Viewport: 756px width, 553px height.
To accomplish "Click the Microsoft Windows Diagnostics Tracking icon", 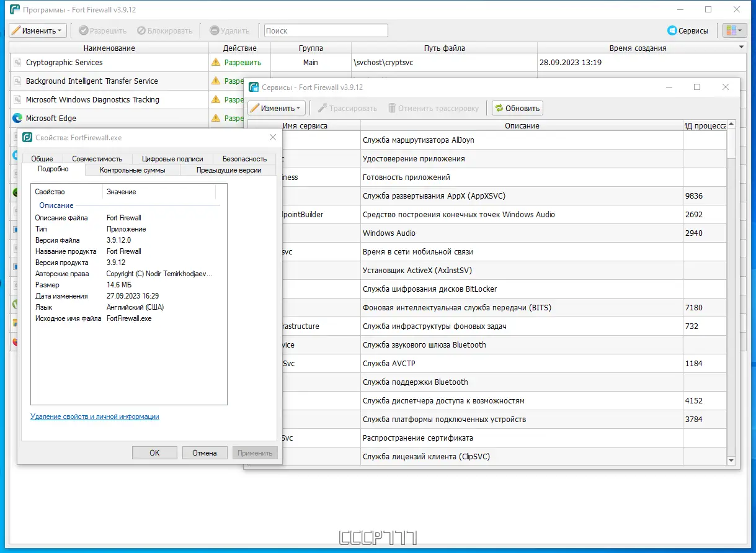I will 17,100.
